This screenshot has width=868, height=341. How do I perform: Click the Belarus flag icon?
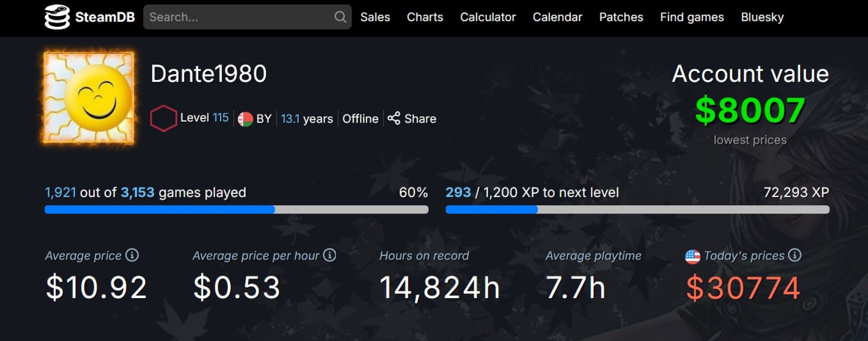tap(245, 119)
